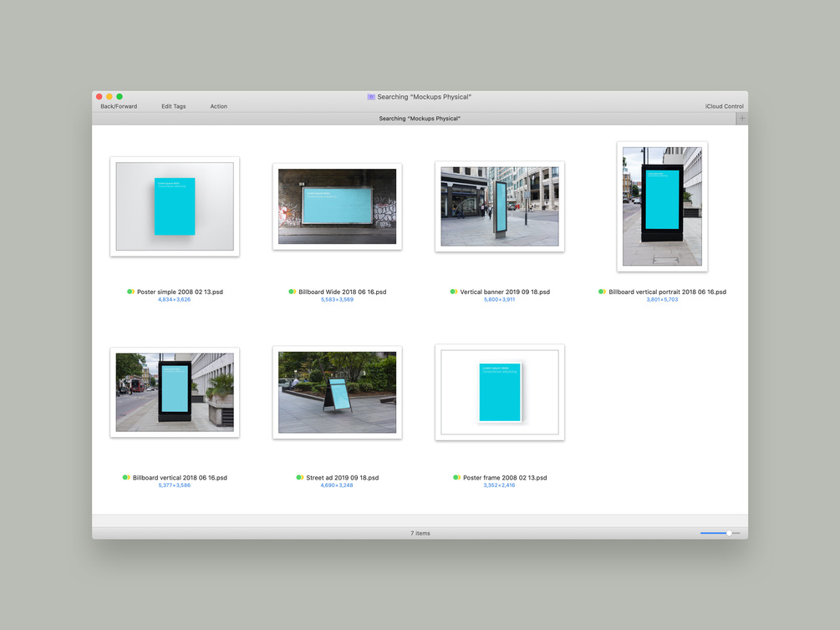Click file name Poster frame 2008 02 13.psd
Viewport: 840px width, 630px height.
point(505,478)
